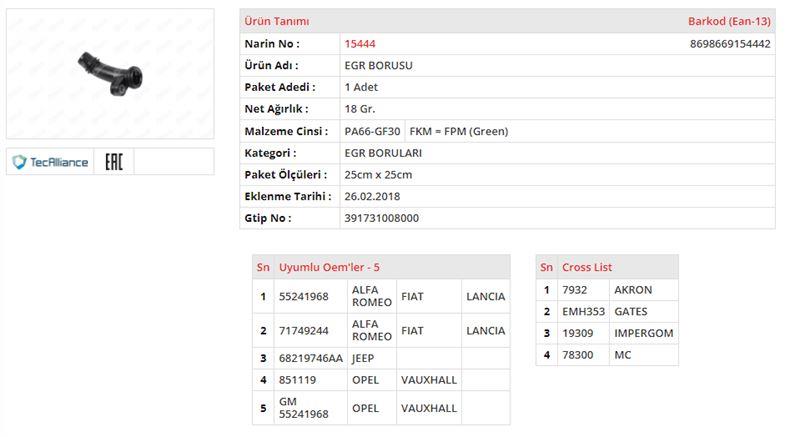Select Gtip number 391731008000
Viewport: 800px width, 437px height.
382,218
